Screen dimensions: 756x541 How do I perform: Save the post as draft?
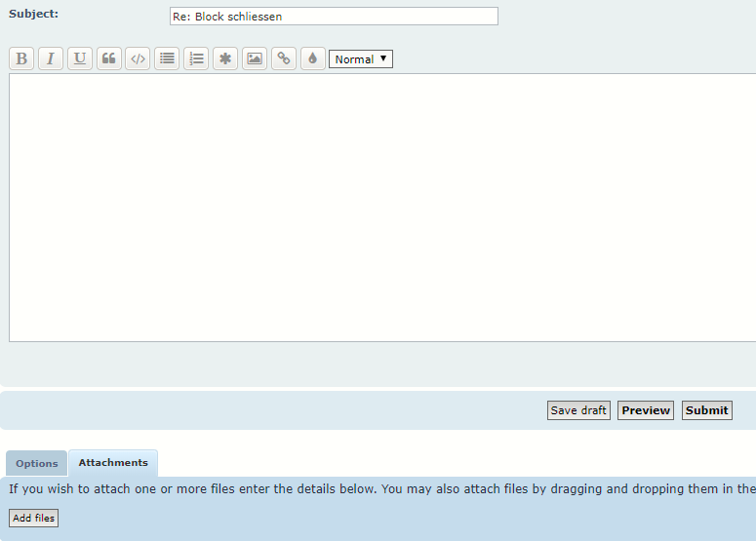click(578, 410)
